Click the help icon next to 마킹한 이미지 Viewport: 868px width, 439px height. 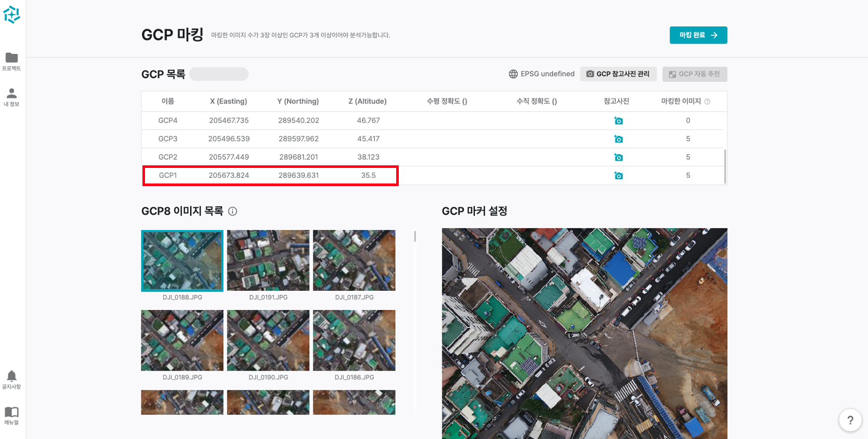pyautogui.click(x=707, y=102)
